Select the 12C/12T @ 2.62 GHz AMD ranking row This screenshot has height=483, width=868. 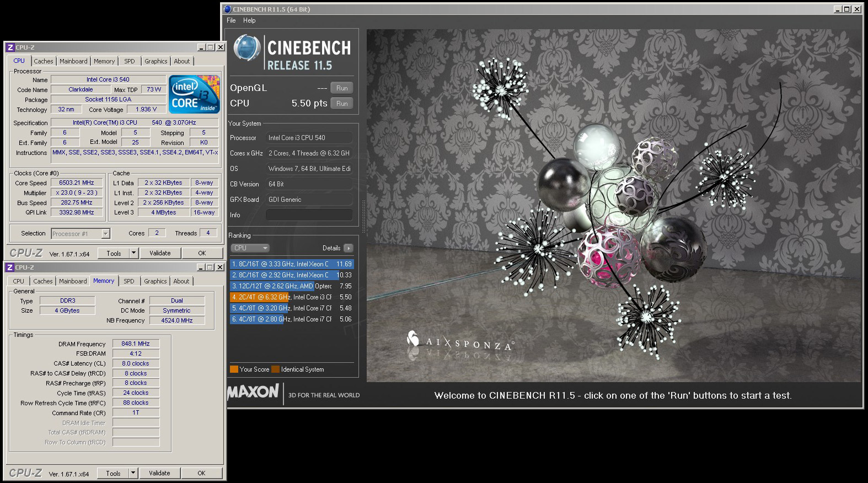click(x=292, y=286)
